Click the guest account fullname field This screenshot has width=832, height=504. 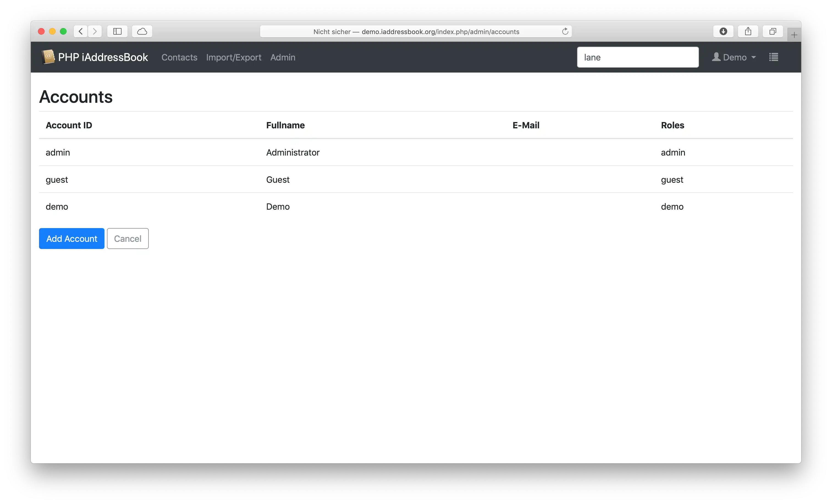coord(278,179)
